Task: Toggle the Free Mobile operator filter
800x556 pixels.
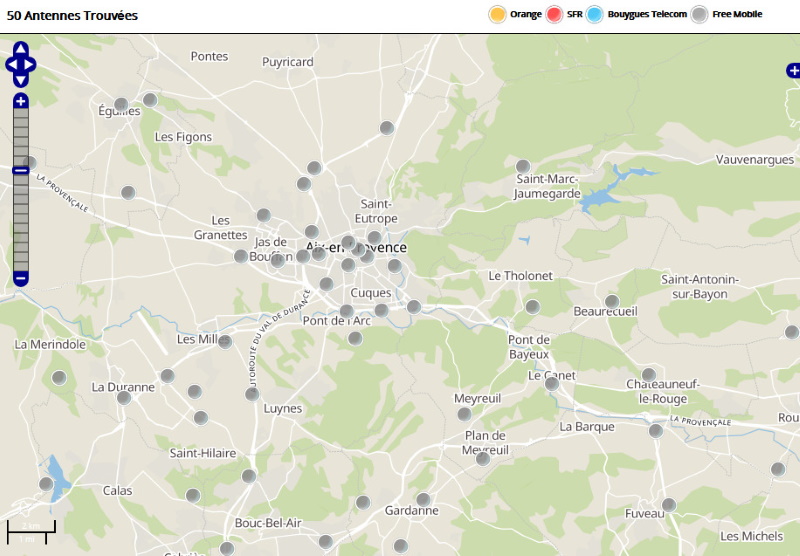Action: pos(700,14)
